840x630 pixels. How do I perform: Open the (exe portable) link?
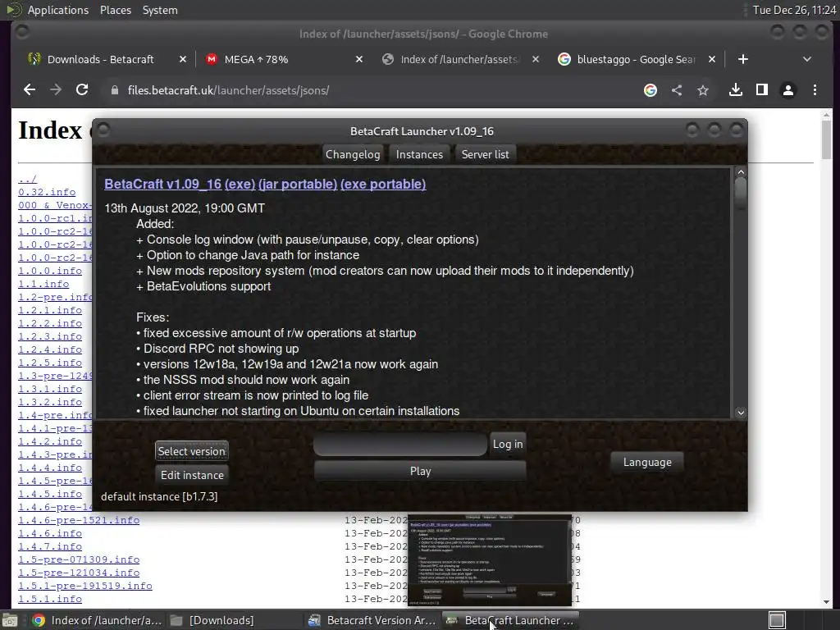pos(383,184)
